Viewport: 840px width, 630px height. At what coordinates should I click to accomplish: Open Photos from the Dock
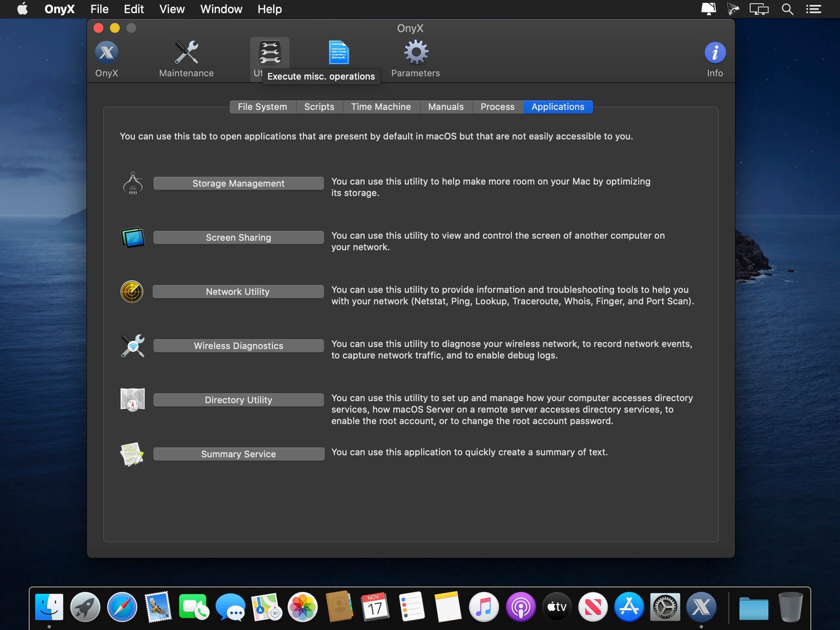(303, 607)
